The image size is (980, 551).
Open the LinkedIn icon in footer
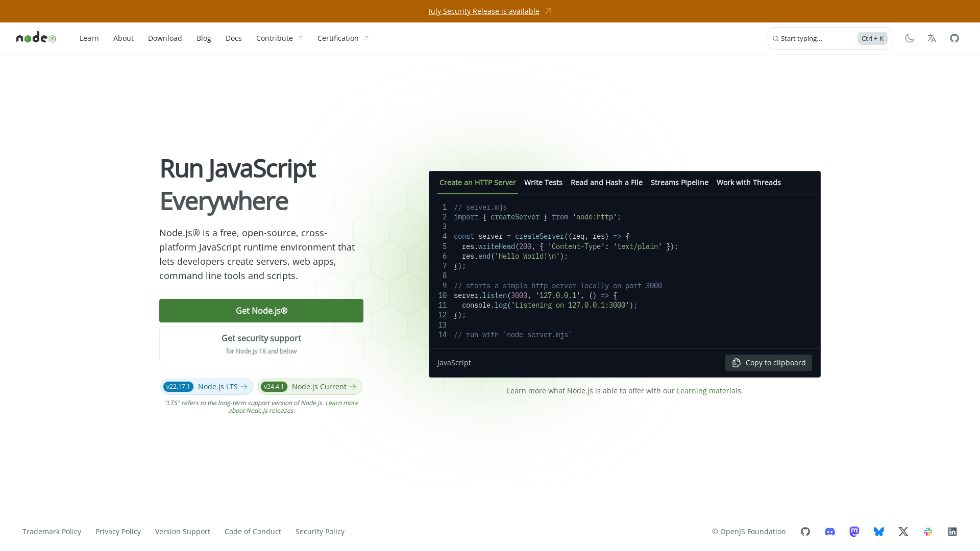pyautogui.click(x=952, y=532)
